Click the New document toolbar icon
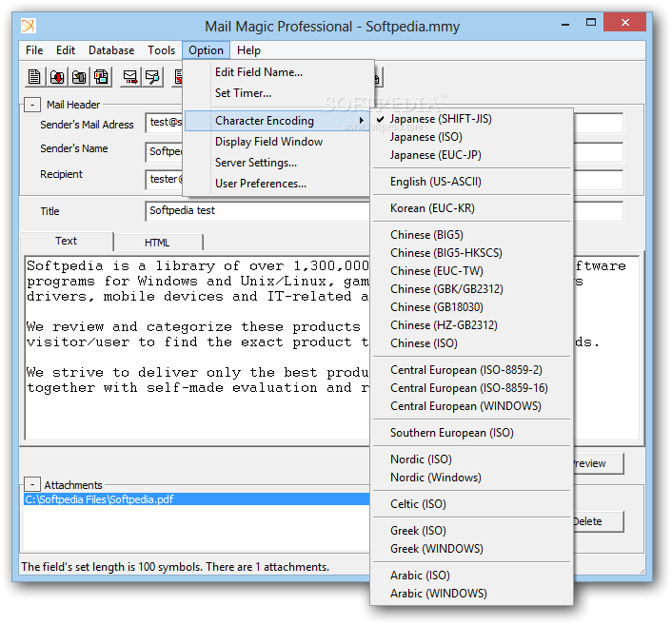Image resolution: width=672 pixels, height=625 pixels. pyautogui.click(x=34, y=77)
